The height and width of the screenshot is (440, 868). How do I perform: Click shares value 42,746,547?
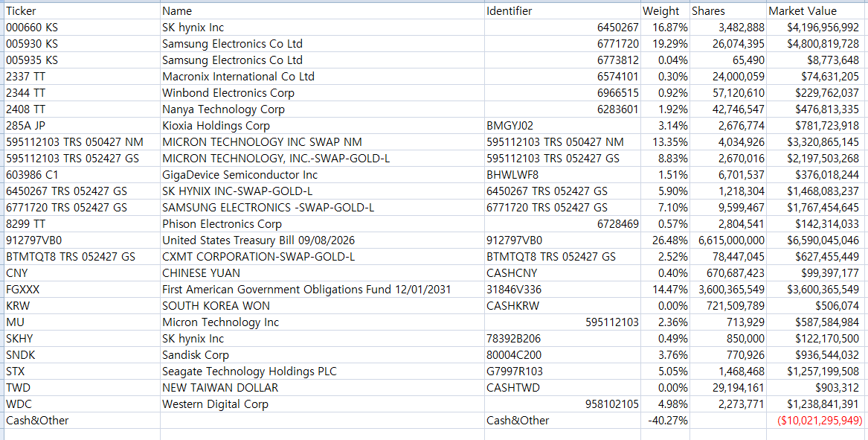728,109
